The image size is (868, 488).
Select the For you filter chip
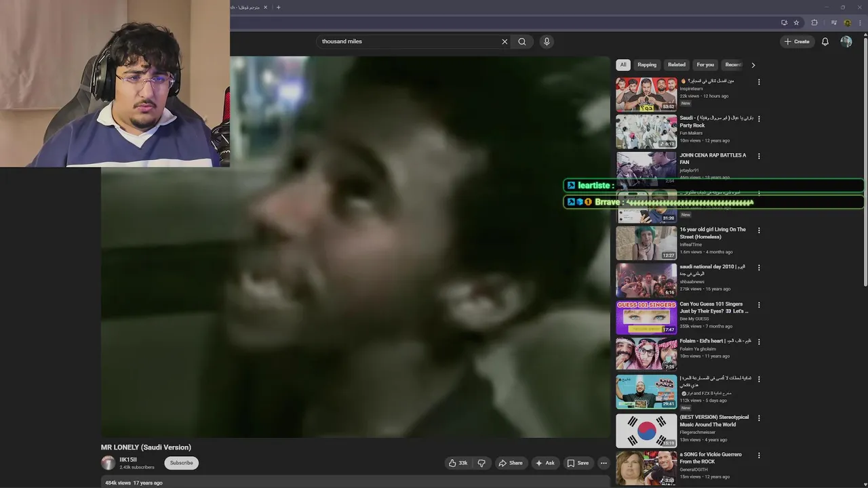[705, 65]
